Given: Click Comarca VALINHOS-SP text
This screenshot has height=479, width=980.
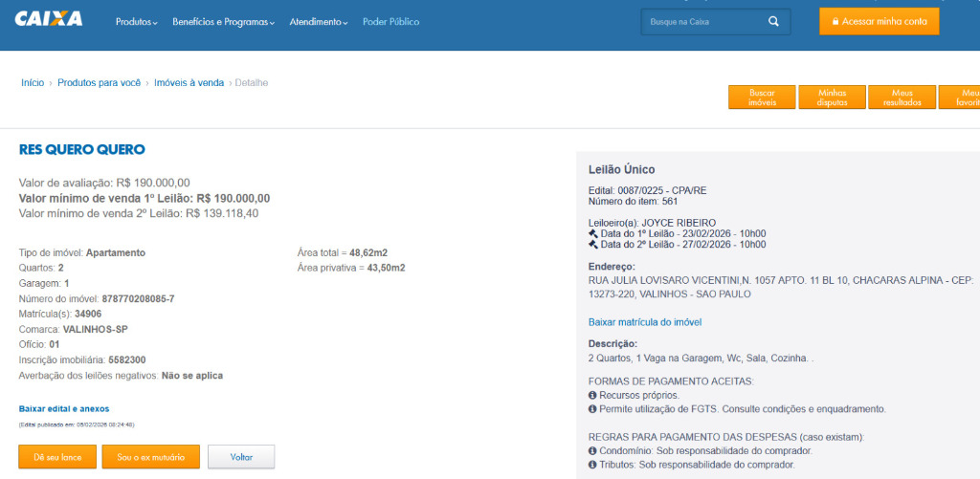Looking at the screenshot, I should point(73,329).
